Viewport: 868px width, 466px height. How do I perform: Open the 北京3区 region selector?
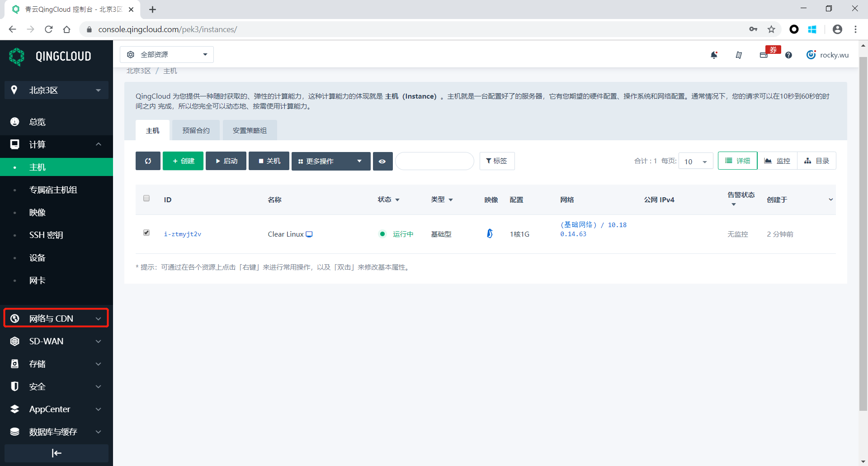tap(57, 90)
